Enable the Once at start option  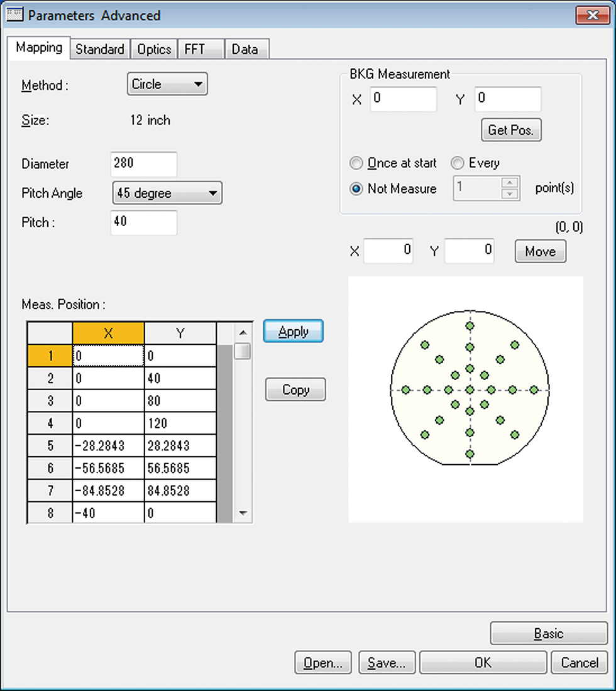point(356,163)
